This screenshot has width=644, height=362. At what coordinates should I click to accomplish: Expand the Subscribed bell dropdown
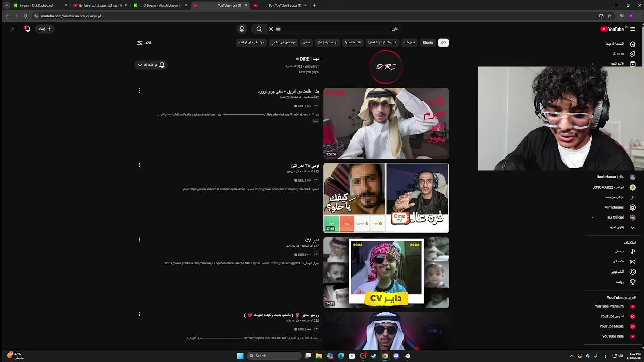click(x=150, y=65)
